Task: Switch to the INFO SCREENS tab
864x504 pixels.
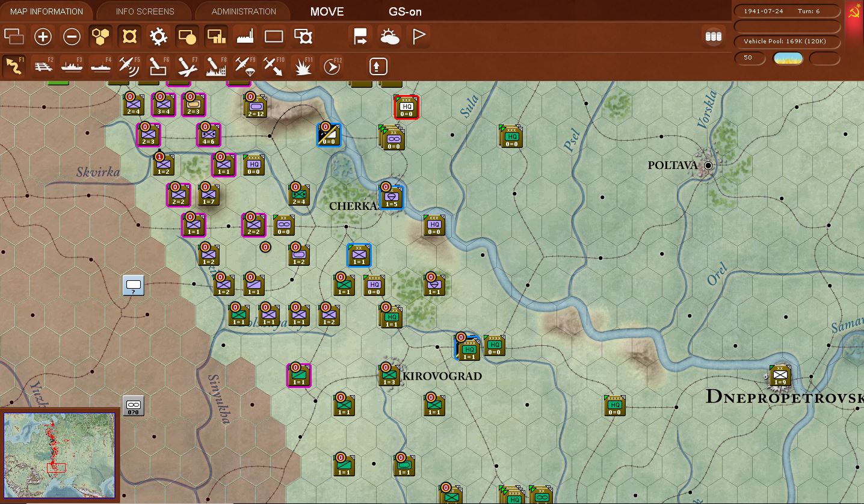Action: tap(145, 11)
